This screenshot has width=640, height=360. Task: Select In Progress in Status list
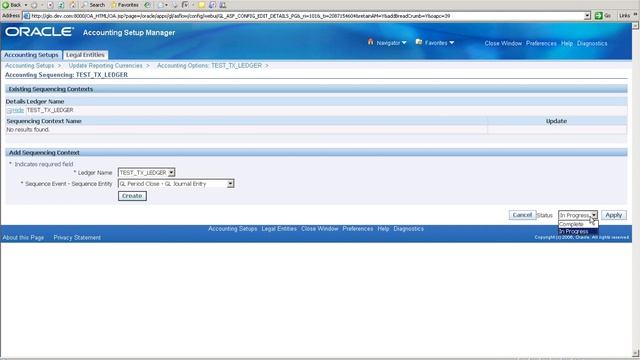click(578, 231)
